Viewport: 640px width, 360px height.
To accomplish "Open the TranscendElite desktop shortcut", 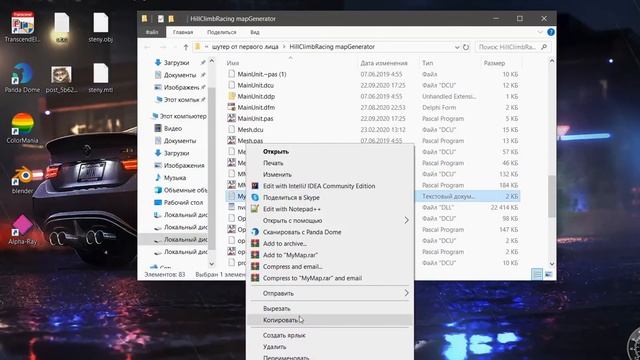I will tap(22, 27).
